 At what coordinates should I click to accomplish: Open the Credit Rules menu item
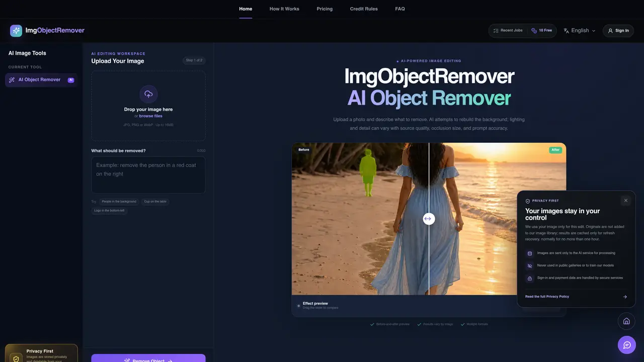click(x=364, y=9)
